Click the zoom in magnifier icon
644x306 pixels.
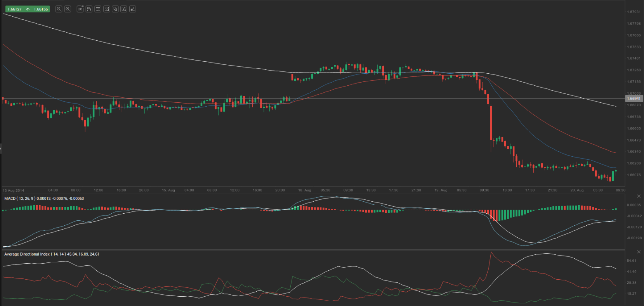[68, 9]
